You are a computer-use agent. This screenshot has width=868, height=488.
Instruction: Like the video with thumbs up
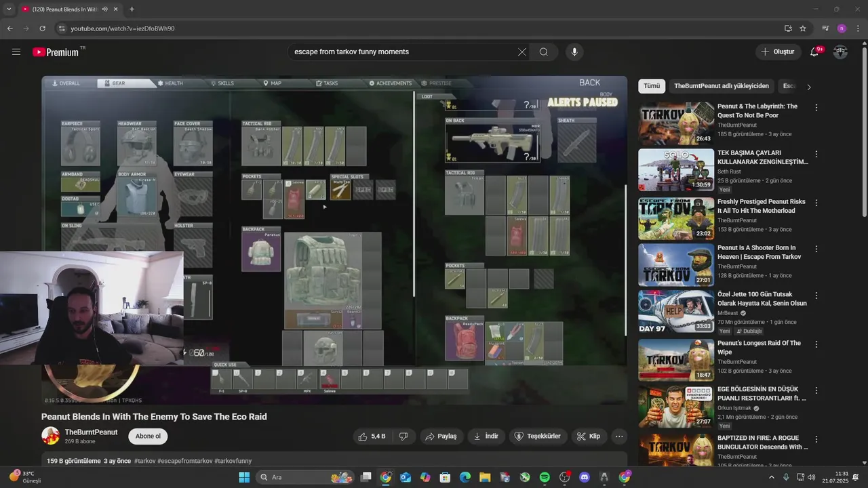(x=372, y=436)
